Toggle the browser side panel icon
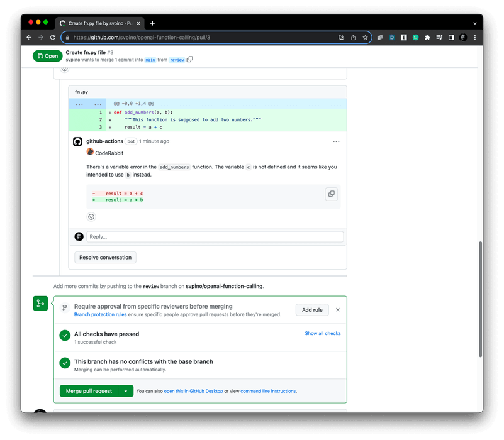 (451, 38)
